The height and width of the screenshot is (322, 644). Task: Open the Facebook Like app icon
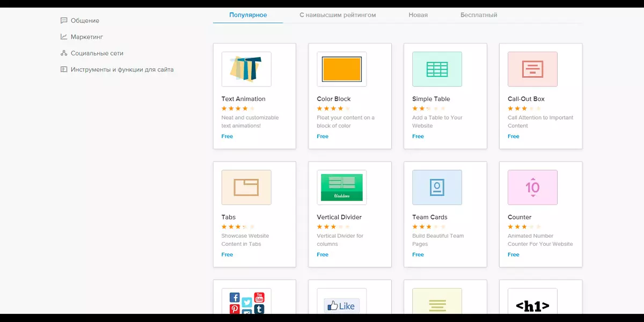pyautogui.click(x=342, y=302)
